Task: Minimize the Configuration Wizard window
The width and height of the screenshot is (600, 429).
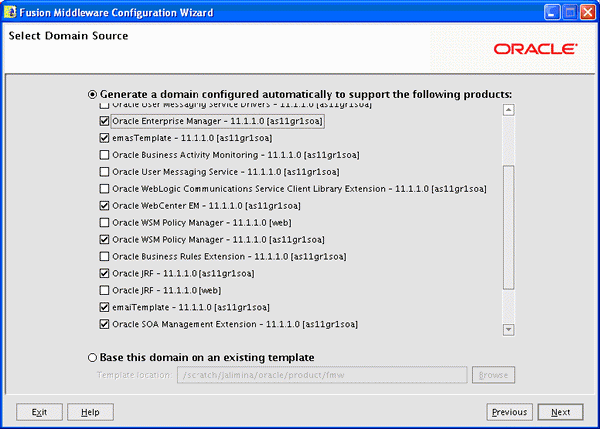Action: [552, 12]
